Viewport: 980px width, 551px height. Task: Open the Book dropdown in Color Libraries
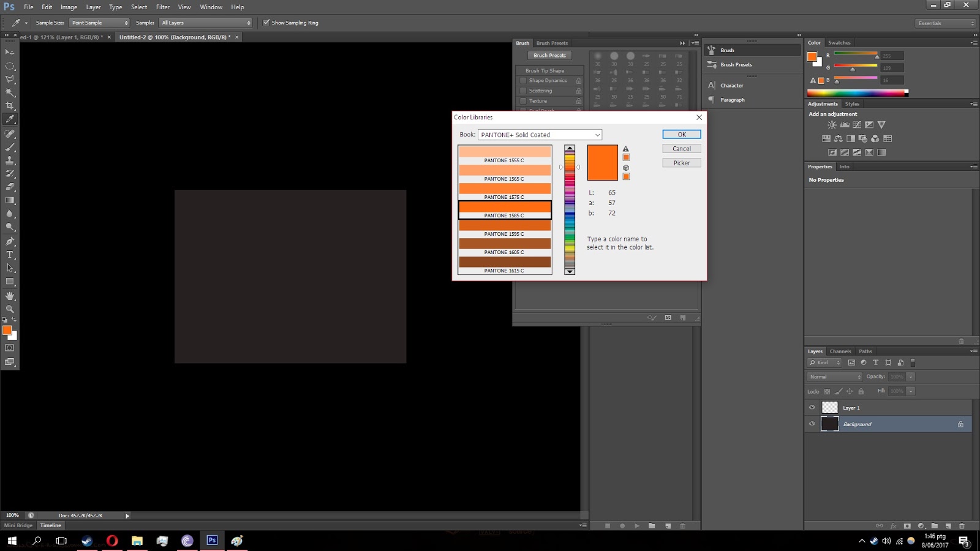point(540,135)
